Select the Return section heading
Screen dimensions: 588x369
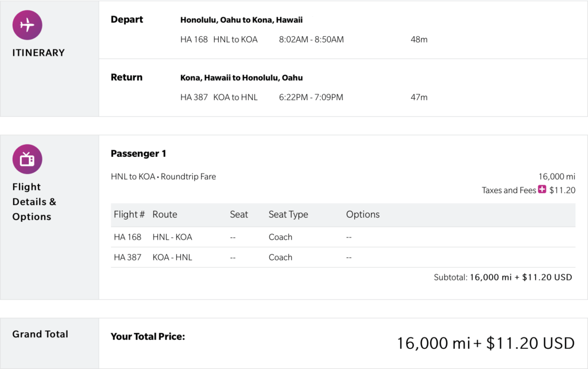point(126,78)
